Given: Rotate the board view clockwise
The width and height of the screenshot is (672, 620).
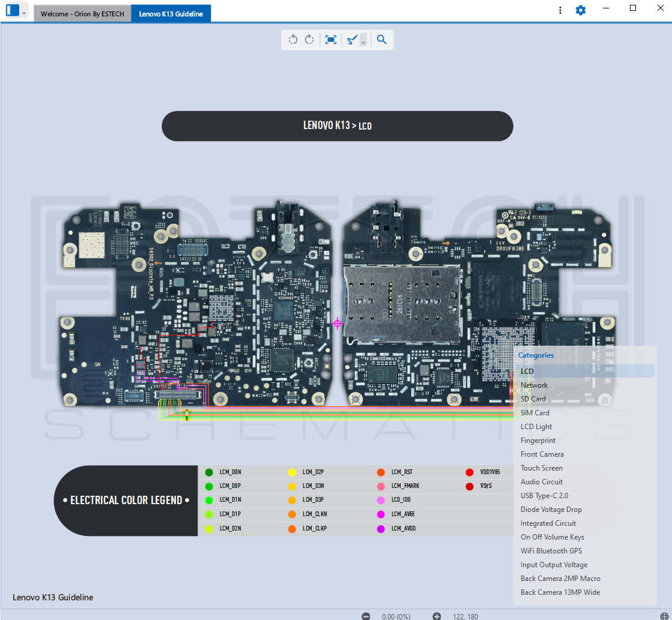Looking at the screenshot, I should tap(309, 40).
